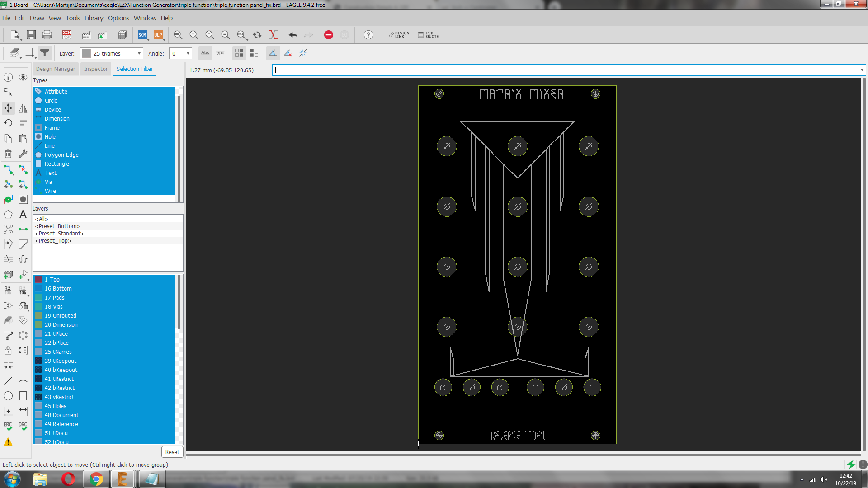Click layer 16 Bottom color swatch
Screen dimensions: 868x488
(x=38, y=288)
